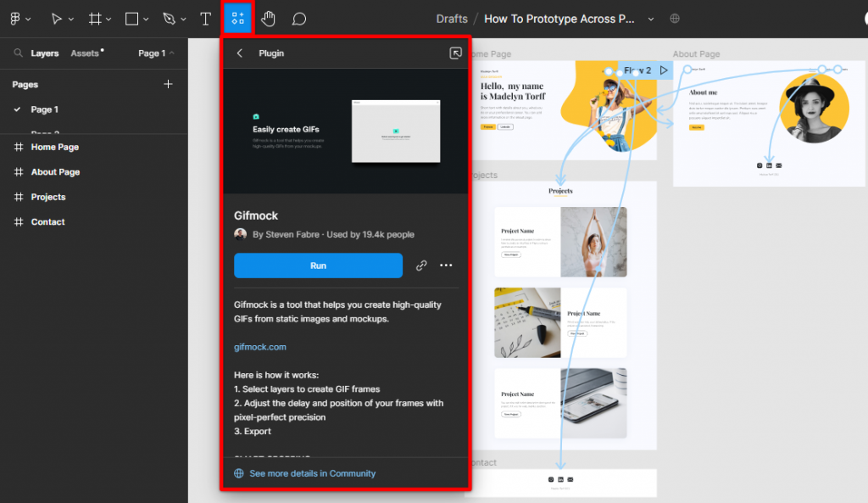
Task: Open Gifmock's more options via three dots
Action: pos(446,265)
